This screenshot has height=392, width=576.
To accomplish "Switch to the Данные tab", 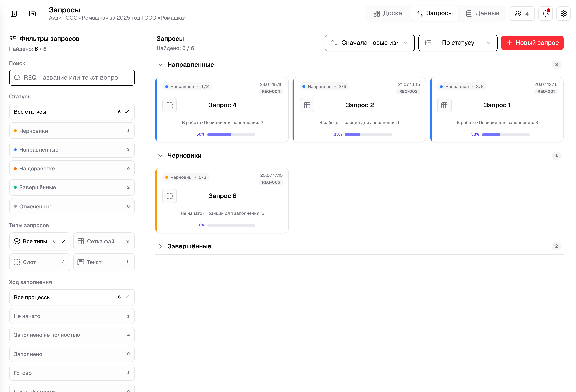I will [x=482, y=13].
